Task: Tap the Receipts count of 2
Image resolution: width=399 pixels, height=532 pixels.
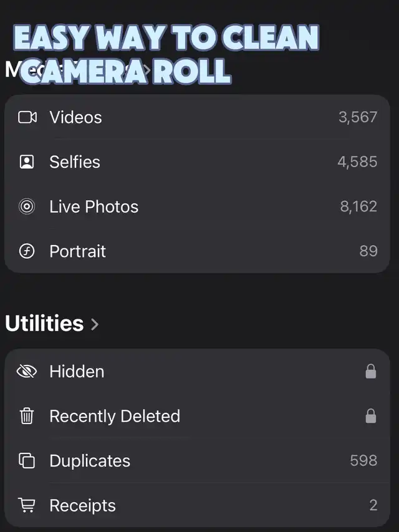Action: (x=373, y=506)
